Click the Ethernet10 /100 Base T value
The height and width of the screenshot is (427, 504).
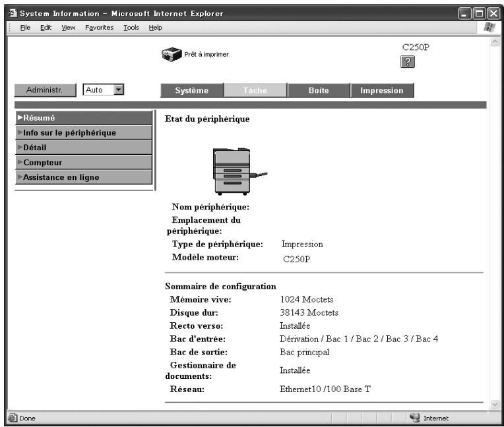pos(325,389)
